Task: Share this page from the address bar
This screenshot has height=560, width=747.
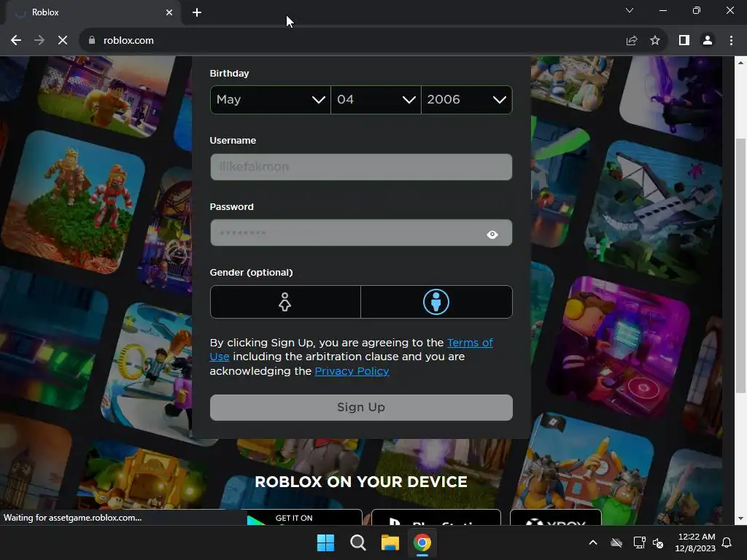Action: pos(632,41)
